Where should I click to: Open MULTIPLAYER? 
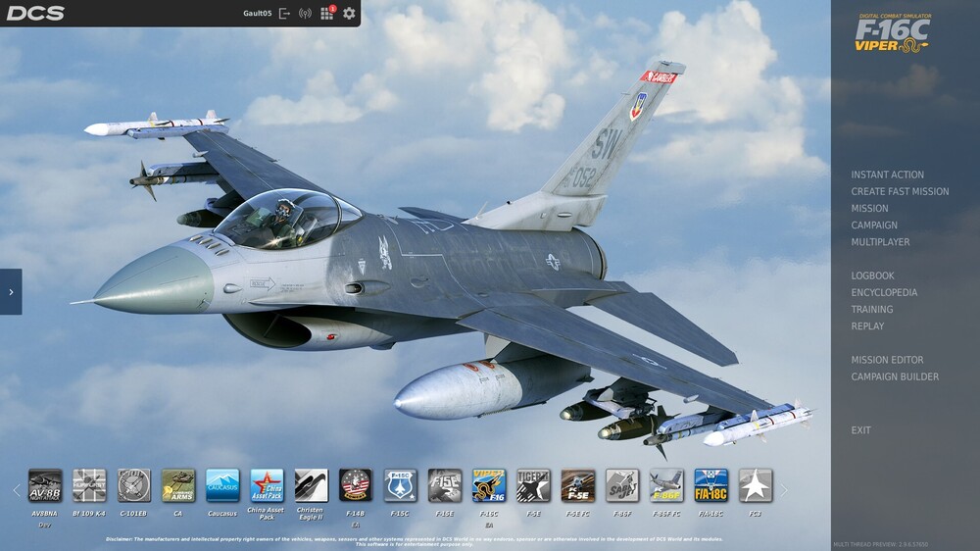[880, 242]
